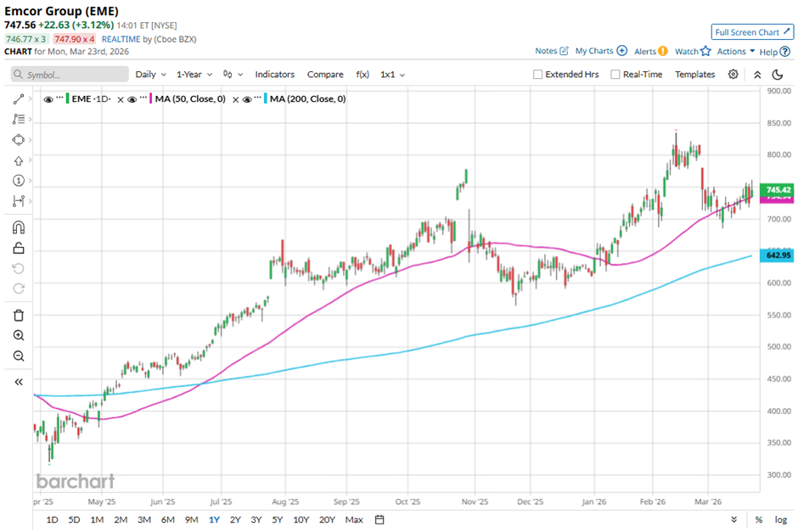
Task: Zoom out using the magnifier minus icon
Action: click(x=19, y=356)
